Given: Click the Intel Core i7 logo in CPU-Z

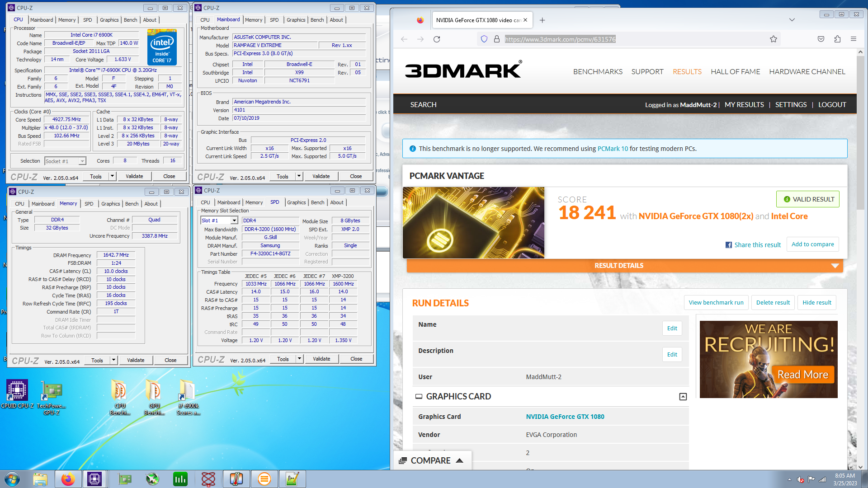Looking at the screenshot, I should tap(162, 47).
